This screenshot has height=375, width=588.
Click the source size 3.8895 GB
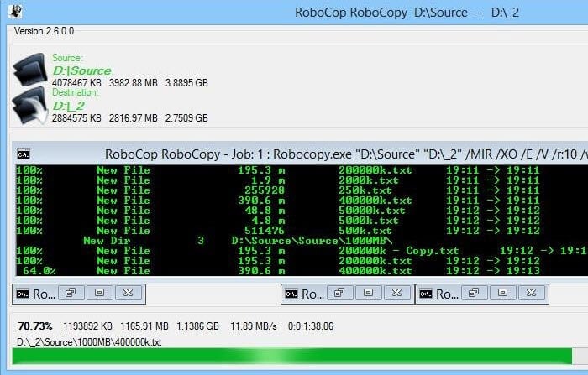point(186,83)
